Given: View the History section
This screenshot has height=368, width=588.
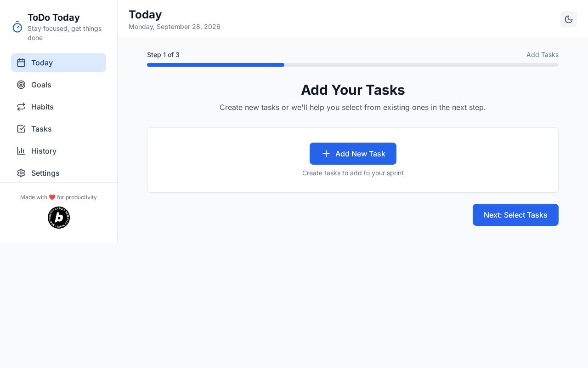Looking at the screenshot, I should tap(58, 151).
